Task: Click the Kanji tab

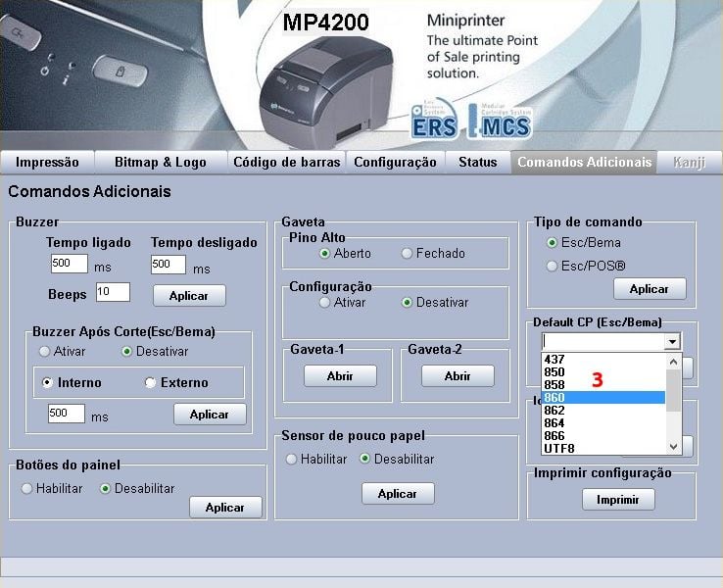Action: pos(690,163)
